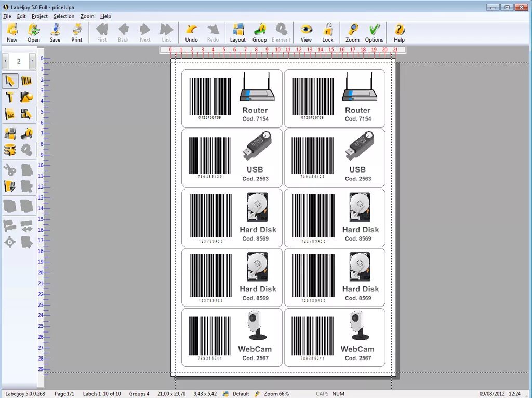Click the Next navigation arrow
Image resolution: width=532 pixels, height=398 pixels.
pos(145,33)
